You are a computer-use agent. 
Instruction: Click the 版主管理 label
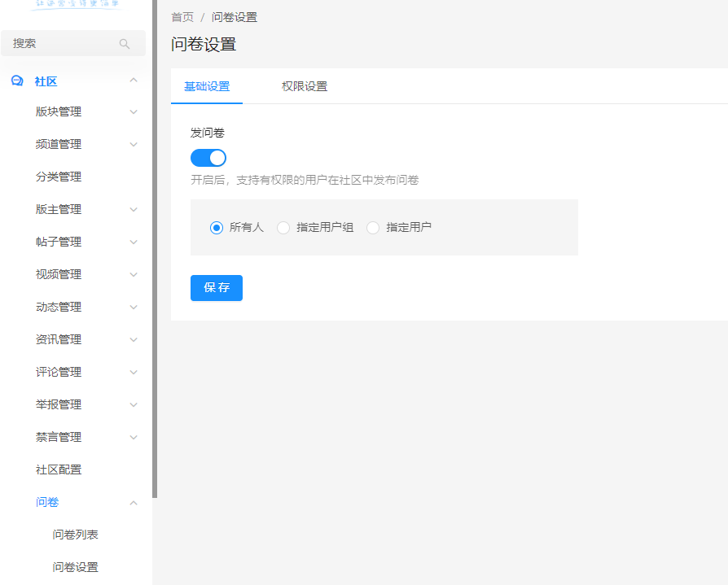click(59, 209)
